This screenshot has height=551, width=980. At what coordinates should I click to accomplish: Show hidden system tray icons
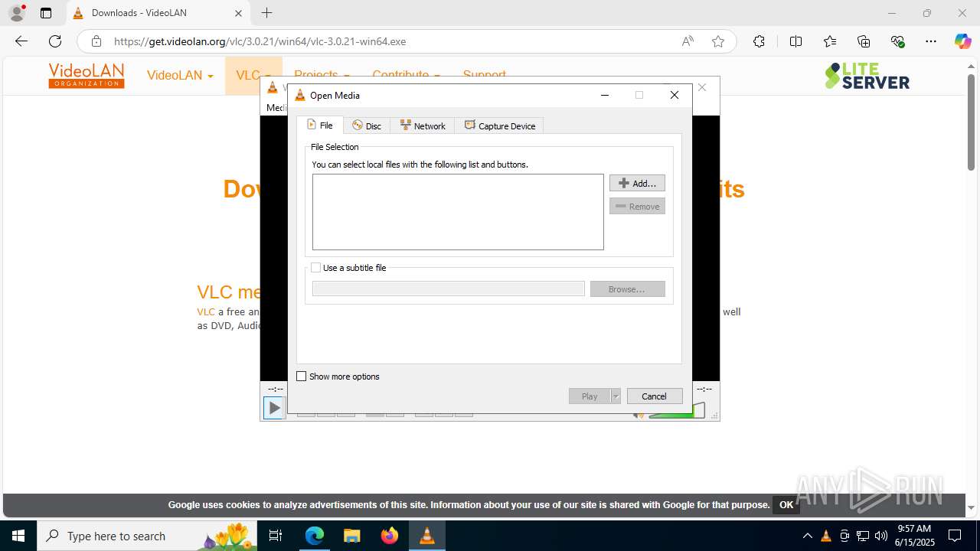tap(807, 536)
